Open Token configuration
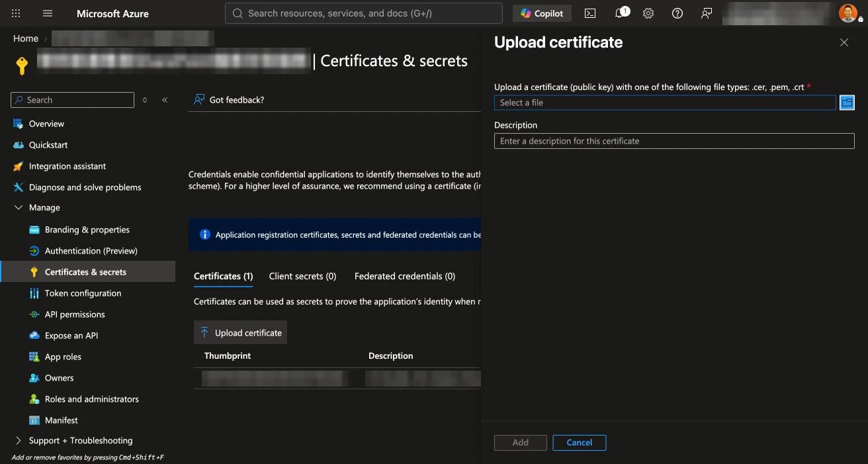The width and height of the screenshot is (868, 464). click(x=83, y=293)
